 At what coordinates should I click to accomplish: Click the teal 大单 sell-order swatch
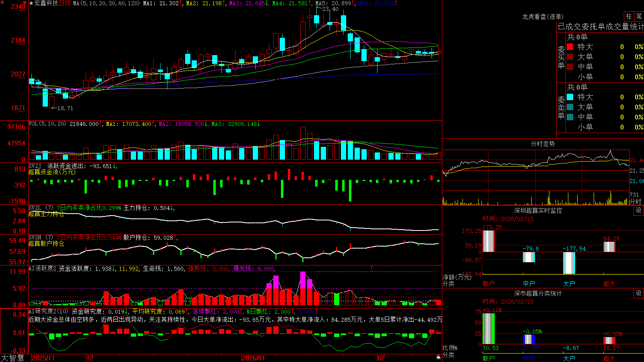pyautogui.click(x=570, y=107)
